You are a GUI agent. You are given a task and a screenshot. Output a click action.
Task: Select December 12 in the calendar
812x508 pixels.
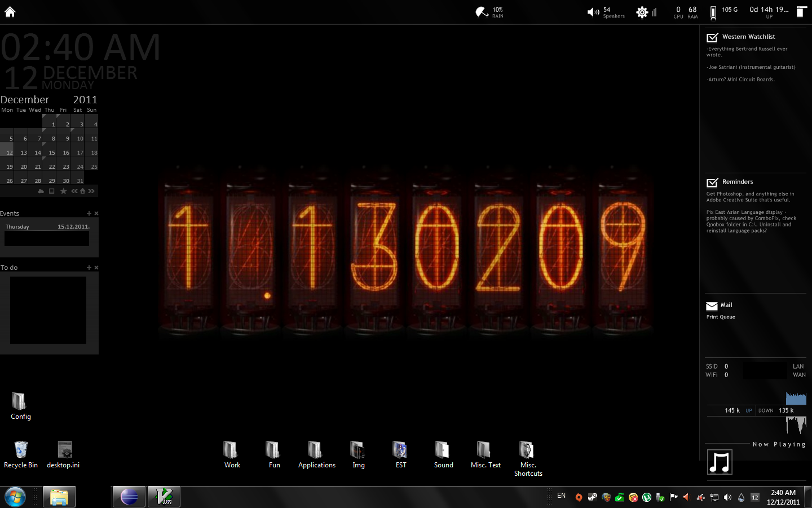(x=7, y=150)
